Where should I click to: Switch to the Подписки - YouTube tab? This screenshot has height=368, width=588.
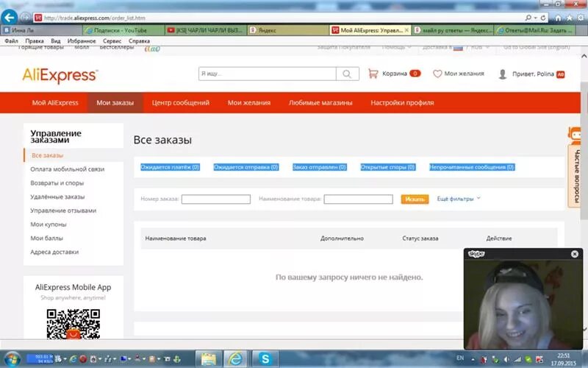point(124,30)
